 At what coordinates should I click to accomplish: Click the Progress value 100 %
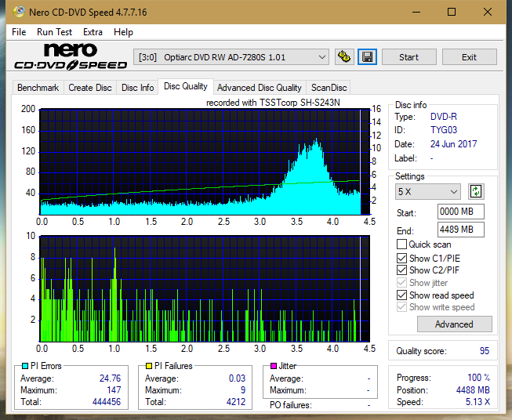tap(479, 378)
